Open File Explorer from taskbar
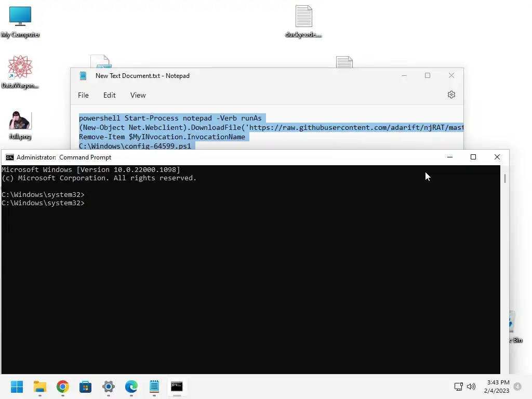 click(40, 387)
